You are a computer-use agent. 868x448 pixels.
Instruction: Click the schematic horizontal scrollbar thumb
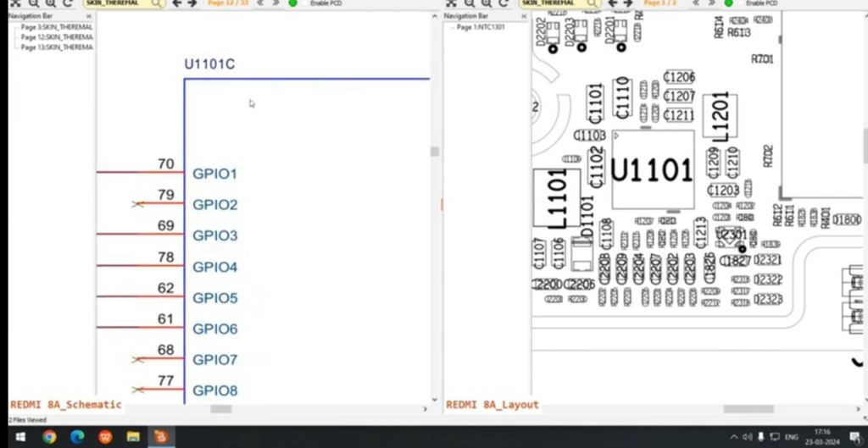pos(220,409)
